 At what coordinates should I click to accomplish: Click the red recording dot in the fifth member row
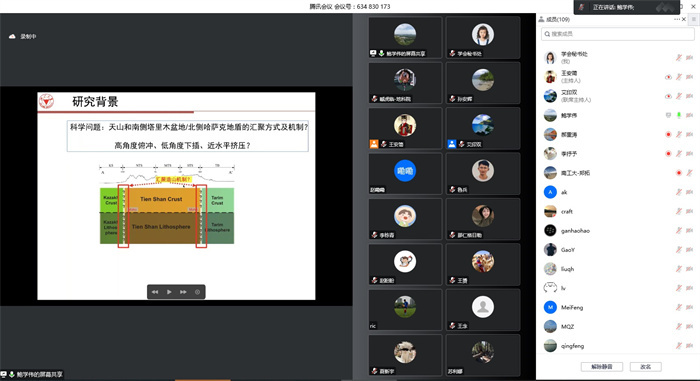point(668,134)
